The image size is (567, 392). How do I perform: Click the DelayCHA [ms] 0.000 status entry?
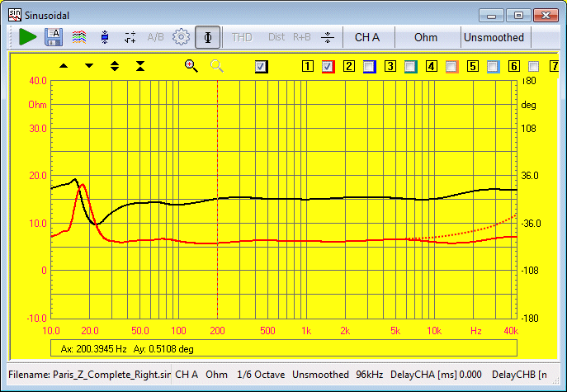pos(436,375)
